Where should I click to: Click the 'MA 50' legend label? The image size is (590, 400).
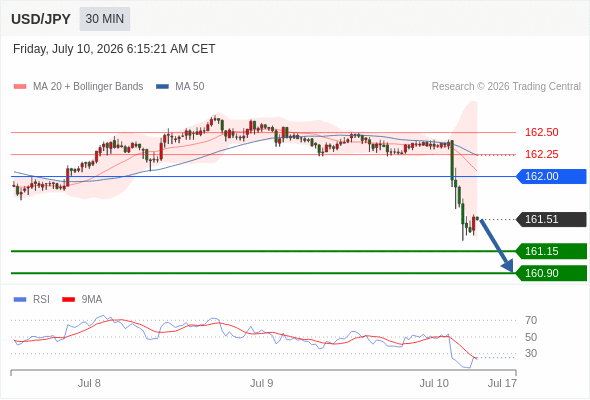[x=190, y=87]
